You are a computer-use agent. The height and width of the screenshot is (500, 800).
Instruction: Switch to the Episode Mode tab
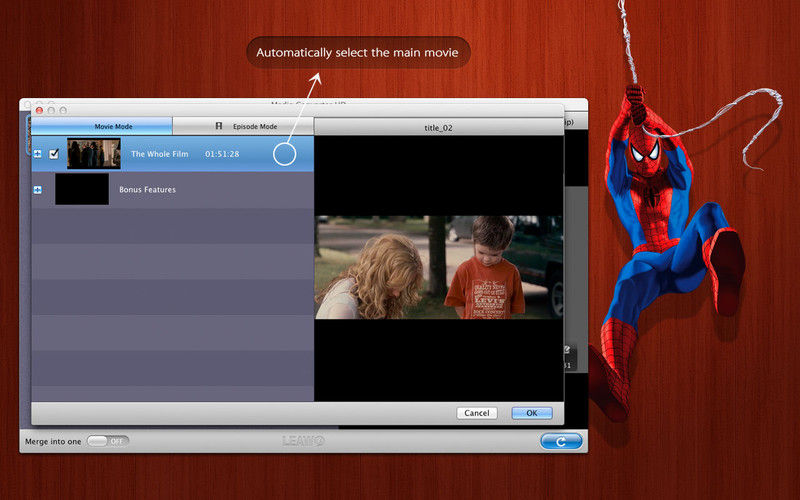pyautogui.click(x=243, y=126)
